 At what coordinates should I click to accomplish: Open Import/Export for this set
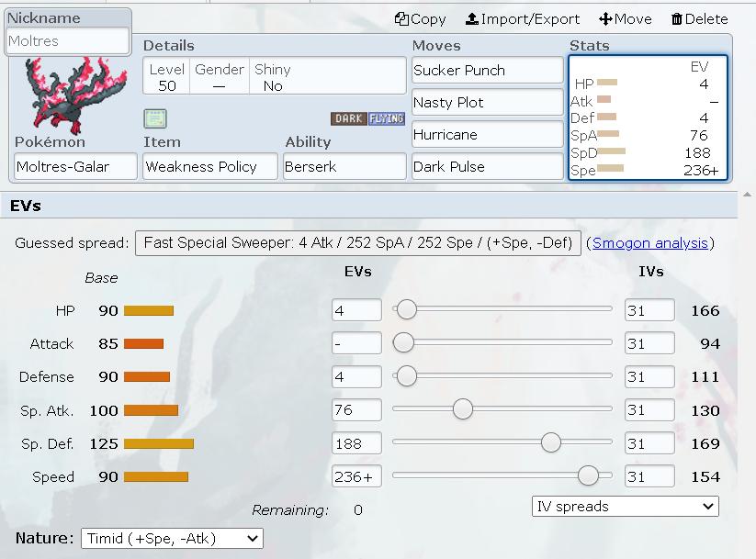[x=522, y=19]
